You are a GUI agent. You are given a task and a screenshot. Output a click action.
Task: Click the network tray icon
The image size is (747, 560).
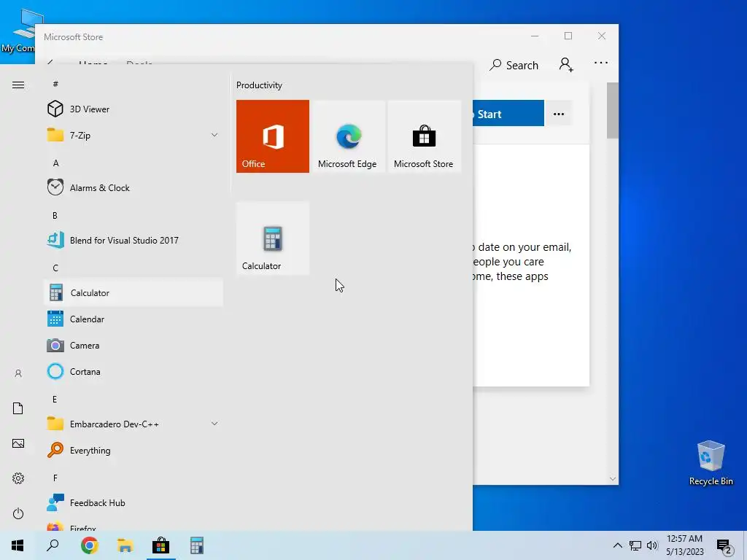coord(635,545)
